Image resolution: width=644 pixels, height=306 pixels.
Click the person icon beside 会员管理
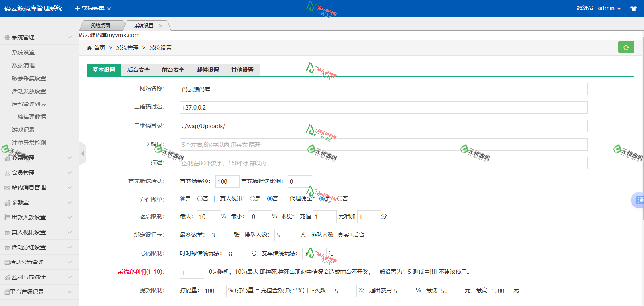[x=7, y=173]
